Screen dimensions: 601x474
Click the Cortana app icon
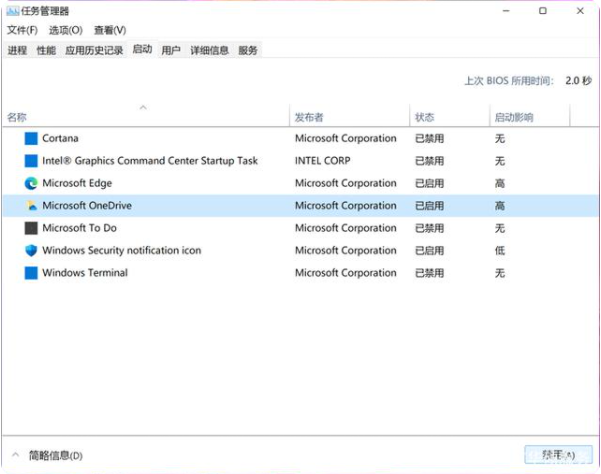click(x=31, y=138)
